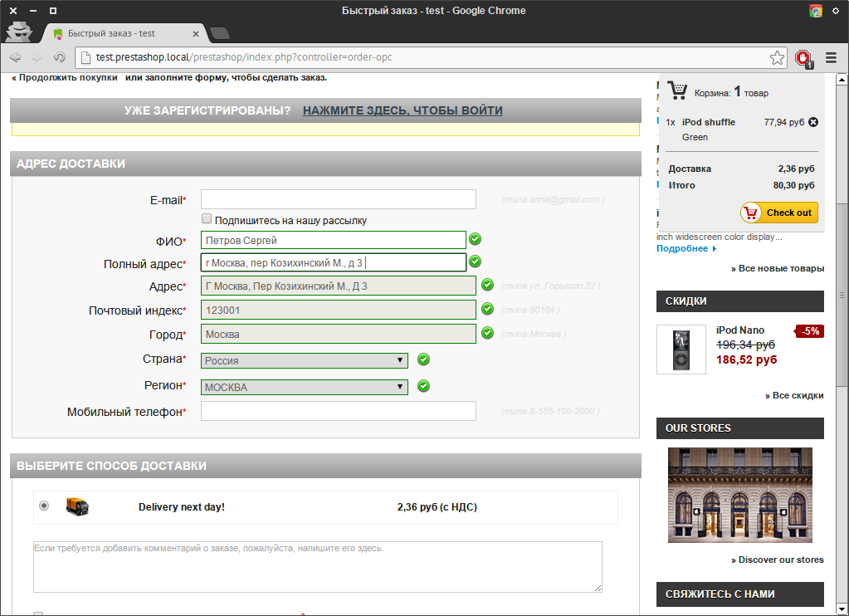Click the Check out button

[x=779, y=213]
